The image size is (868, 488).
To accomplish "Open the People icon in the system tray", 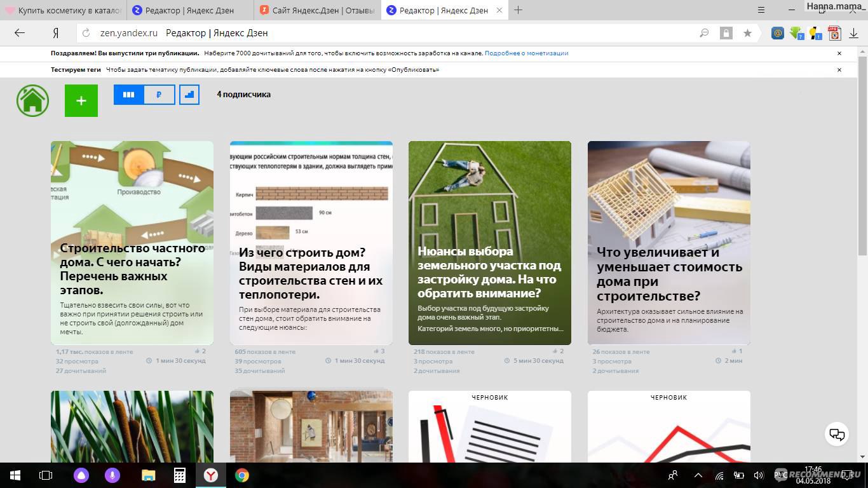I will (x=674, y=475).
